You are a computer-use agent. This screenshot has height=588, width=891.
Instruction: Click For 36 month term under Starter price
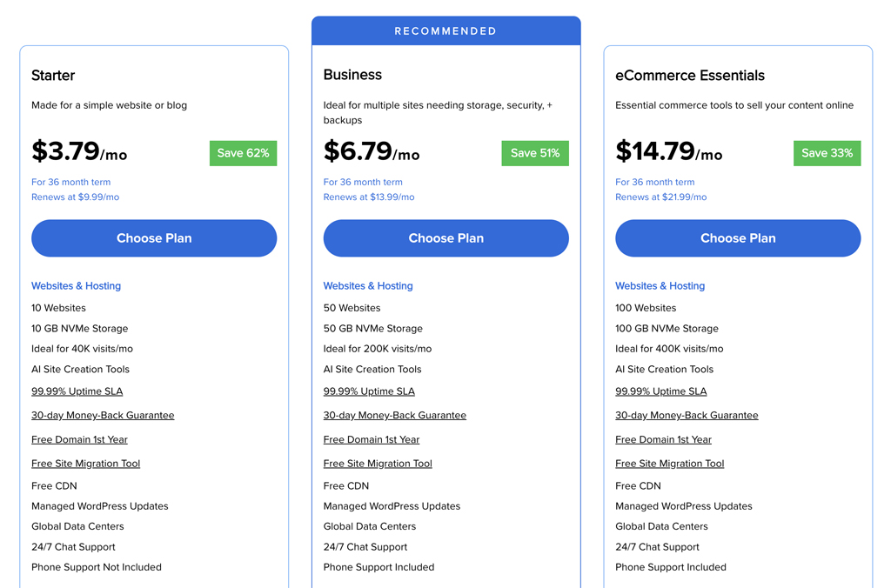70,182
